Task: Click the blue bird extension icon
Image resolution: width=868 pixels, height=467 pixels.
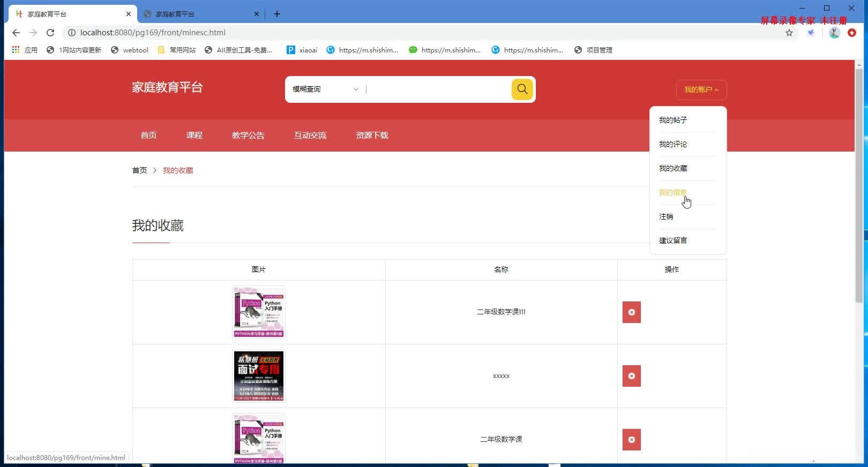Action: click(811, 33)
